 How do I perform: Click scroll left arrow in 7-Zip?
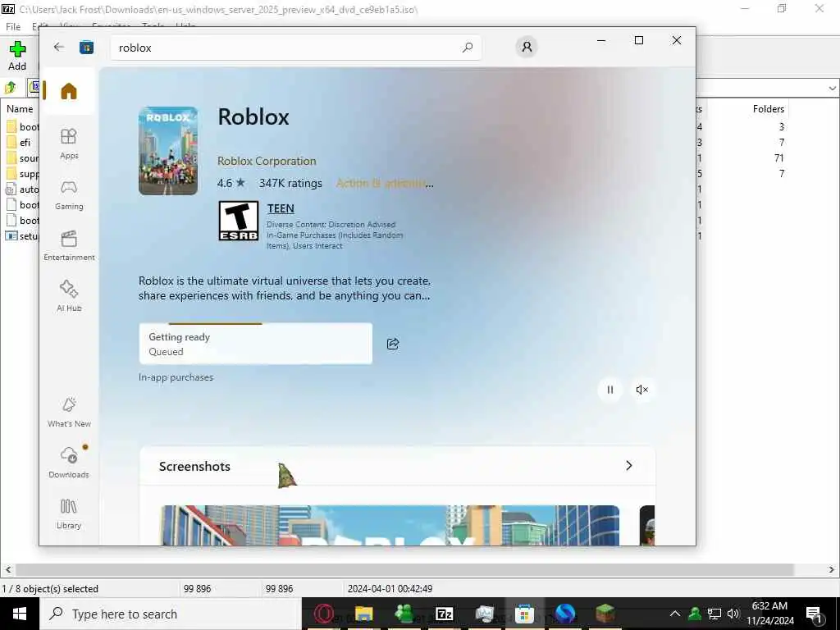coord(8,569)
